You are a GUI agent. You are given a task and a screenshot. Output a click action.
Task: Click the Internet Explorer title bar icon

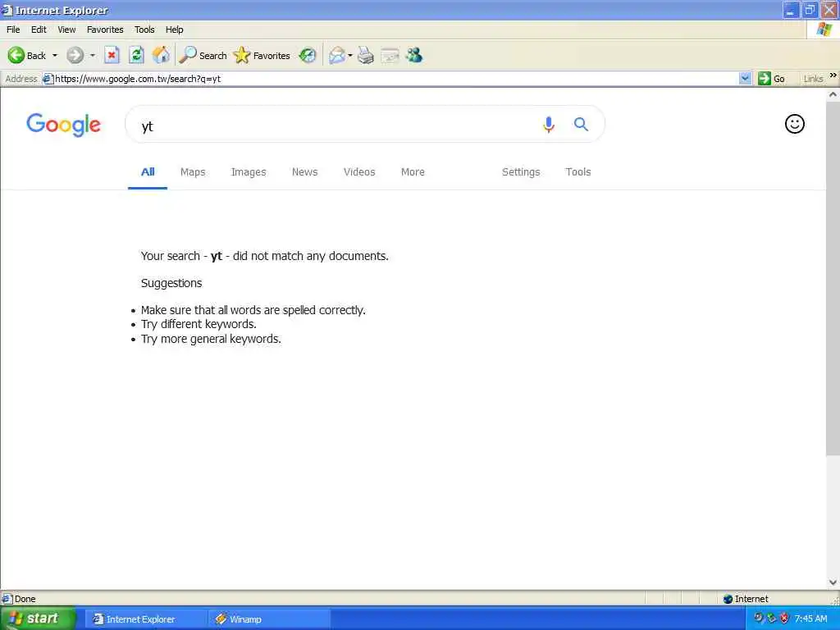7,10
